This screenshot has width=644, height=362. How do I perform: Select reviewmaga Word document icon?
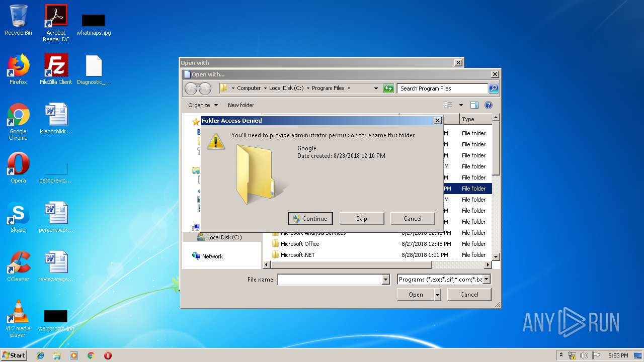[56, 266]
